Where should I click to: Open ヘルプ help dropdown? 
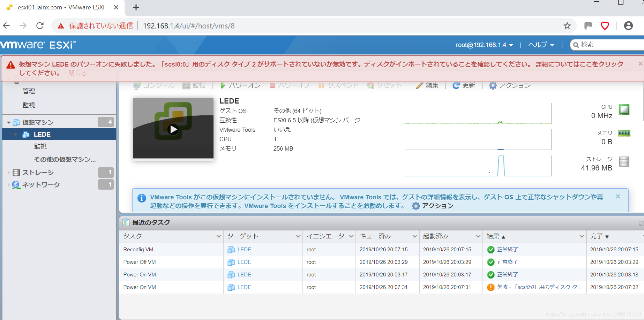point(541,45)
